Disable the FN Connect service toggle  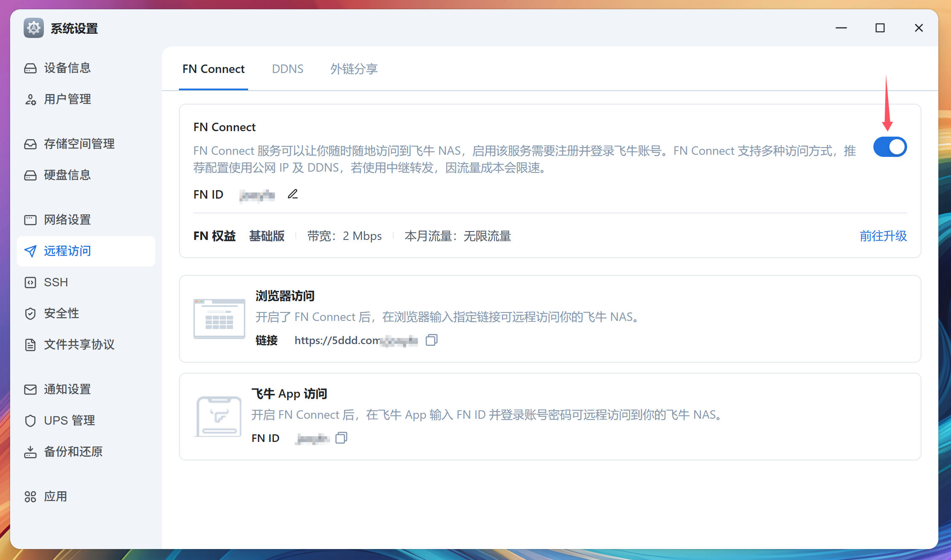click(890, 147)
